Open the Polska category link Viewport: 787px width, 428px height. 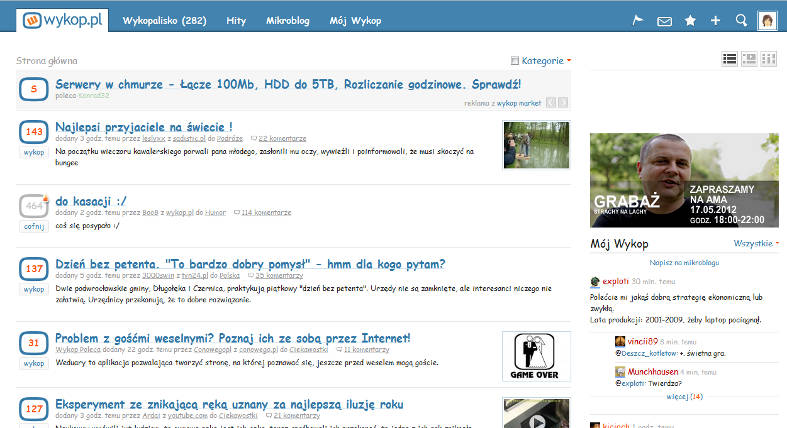(229, 275)
